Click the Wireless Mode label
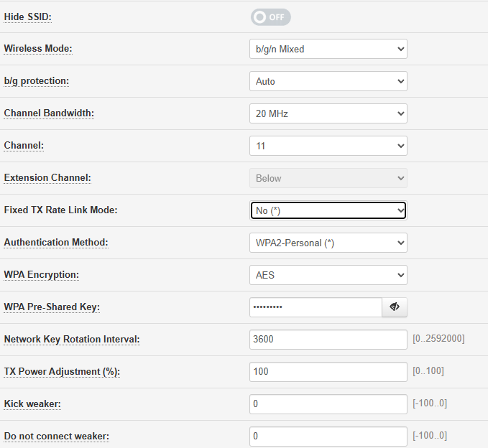Viewport: 488px width, 448px height. click(x=38, y=49)
